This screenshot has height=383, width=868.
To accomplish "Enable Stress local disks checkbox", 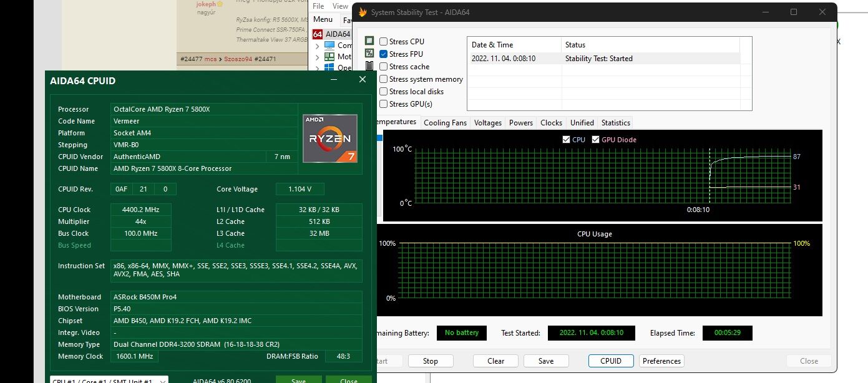I will click(x=384, y=92).
